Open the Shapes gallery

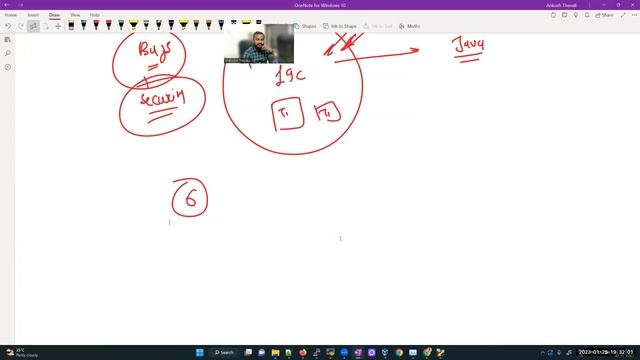[x=305, y=26]
